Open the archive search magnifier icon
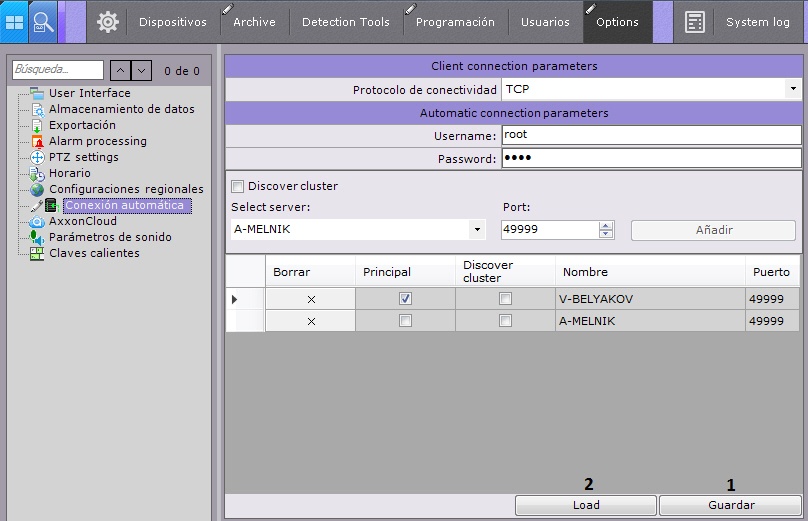 (x=44, y=21)
